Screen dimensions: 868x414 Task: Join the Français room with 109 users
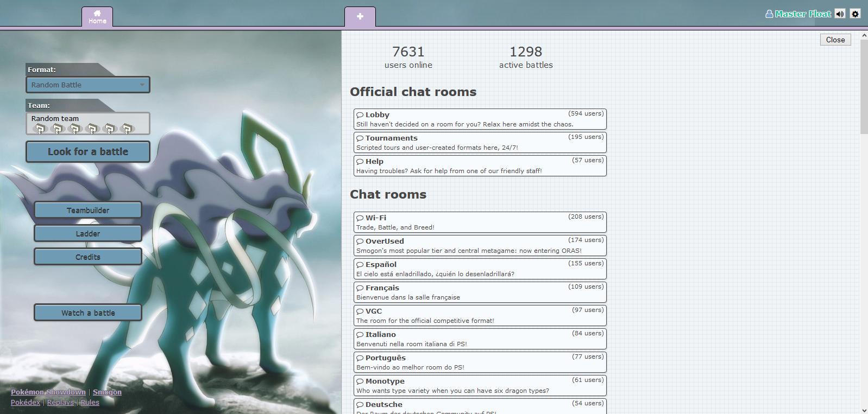(480, 292)
